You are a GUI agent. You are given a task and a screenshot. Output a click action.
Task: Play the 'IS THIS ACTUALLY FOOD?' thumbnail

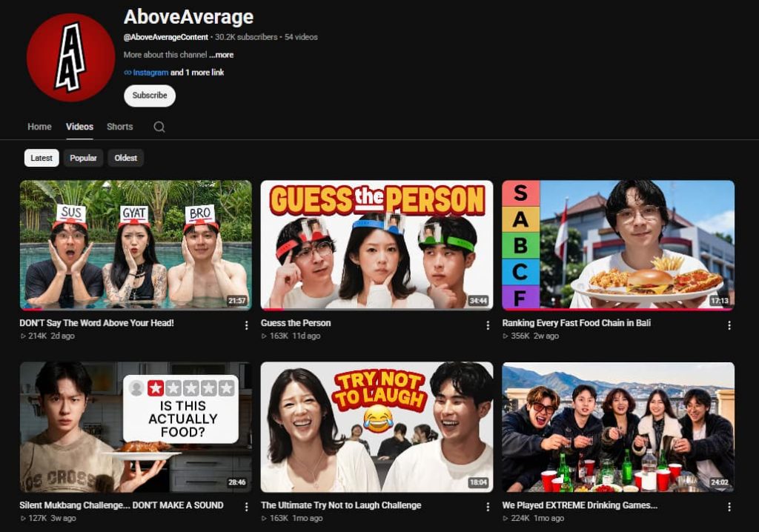[x=136, y=427]
